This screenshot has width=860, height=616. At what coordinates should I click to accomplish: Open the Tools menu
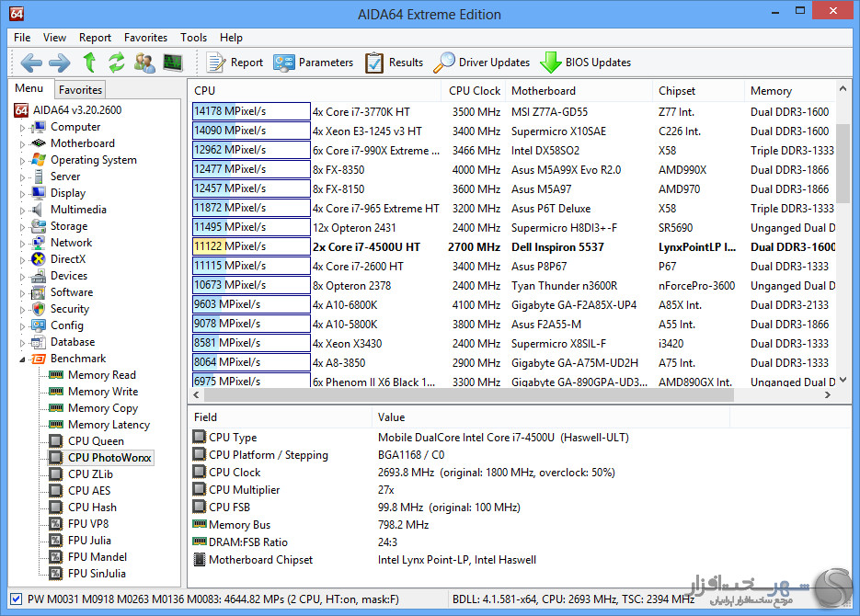[x=193, y=38]
